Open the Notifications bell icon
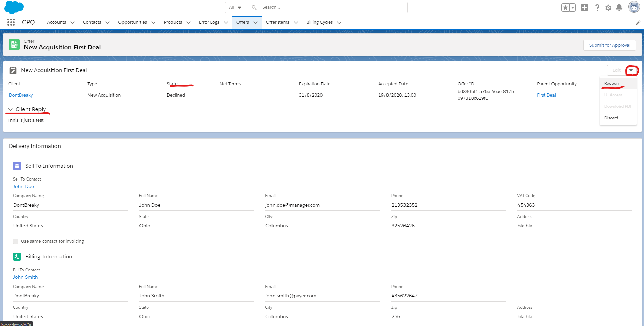The width and height of the screenshot is (644, 326). (x=619, y=7)
